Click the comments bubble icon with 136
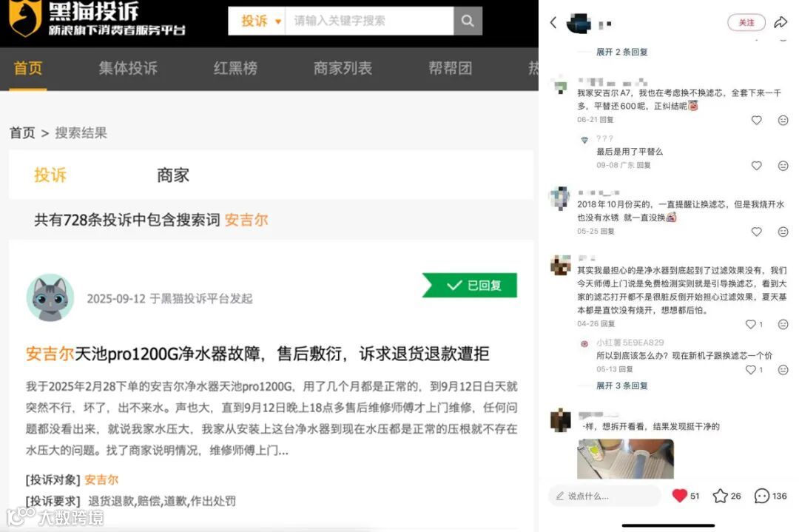Viewport: 799px width, 532px height. click(762, 495)
